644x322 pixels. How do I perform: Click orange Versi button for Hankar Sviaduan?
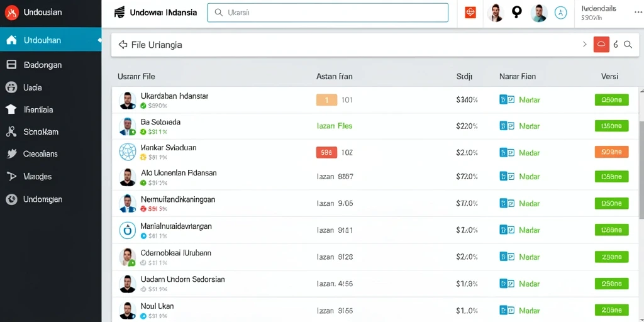point(611,152)
